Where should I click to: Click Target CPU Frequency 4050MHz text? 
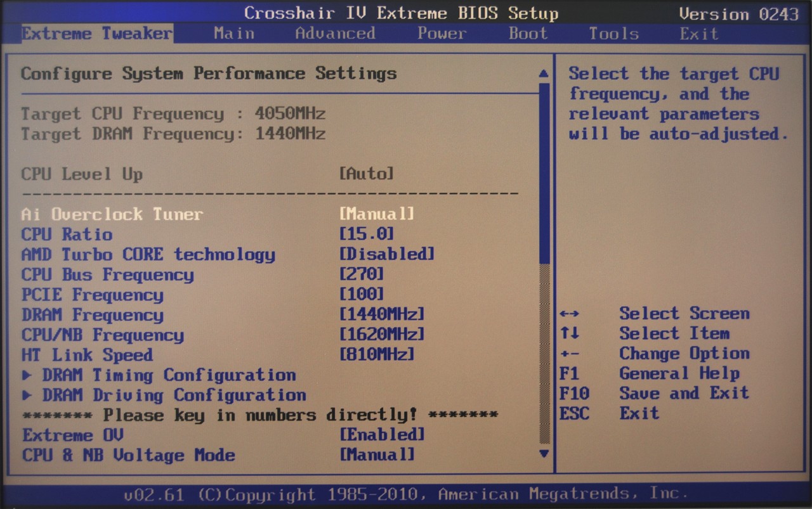[173, 114]
